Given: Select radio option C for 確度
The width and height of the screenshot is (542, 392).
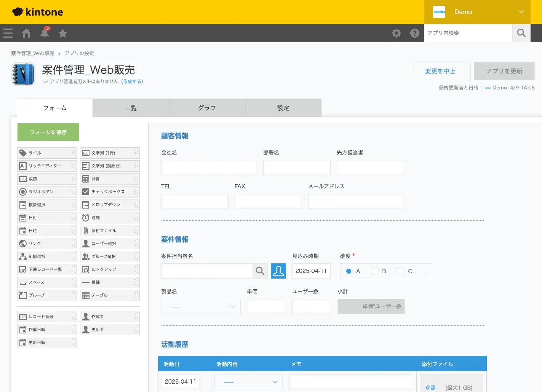Looking at the screenshot, I should pyautogui.click(x=400, y=271).
